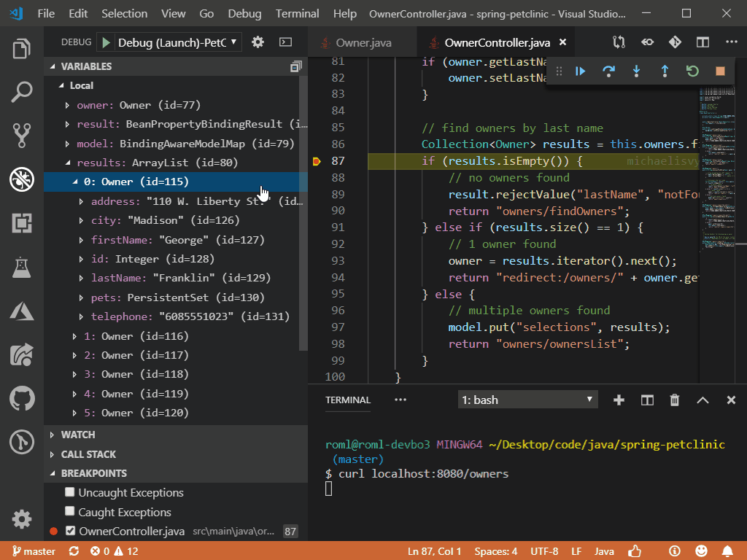The width and height of the screenshot is (747, 560).
Task: Open the GitHub extension in the activity bar
Action: 20,398
